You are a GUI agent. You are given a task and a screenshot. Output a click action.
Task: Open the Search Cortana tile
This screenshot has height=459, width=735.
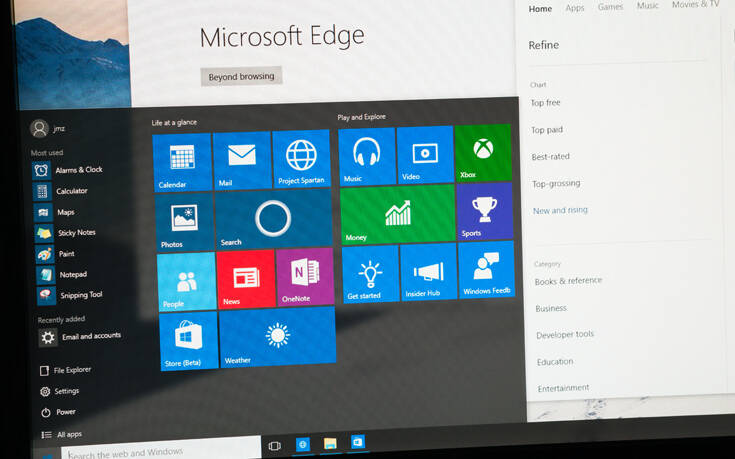[274, 219]
